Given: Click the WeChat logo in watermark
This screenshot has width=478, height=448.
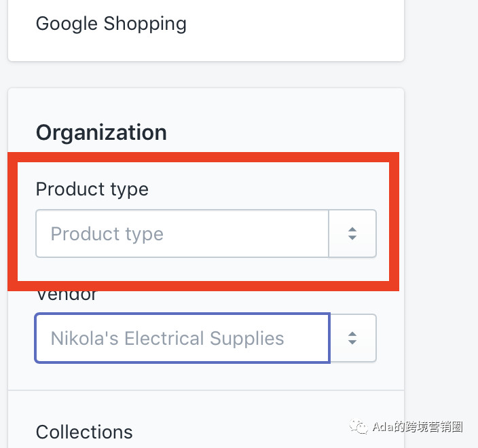Looking at the screenshot, I should 359,427.
